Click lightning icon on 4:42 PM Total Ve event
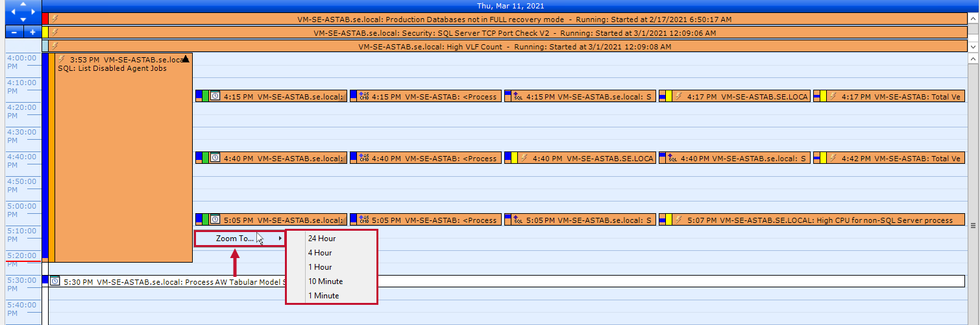 [x=833, y=158]
